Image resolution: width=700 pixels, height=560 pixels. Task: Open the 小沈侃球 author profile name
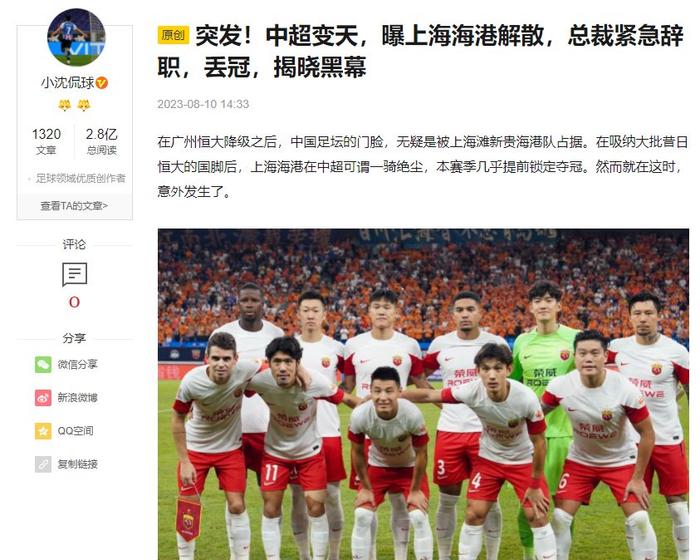pyautogui.click(x=68, y=83)
